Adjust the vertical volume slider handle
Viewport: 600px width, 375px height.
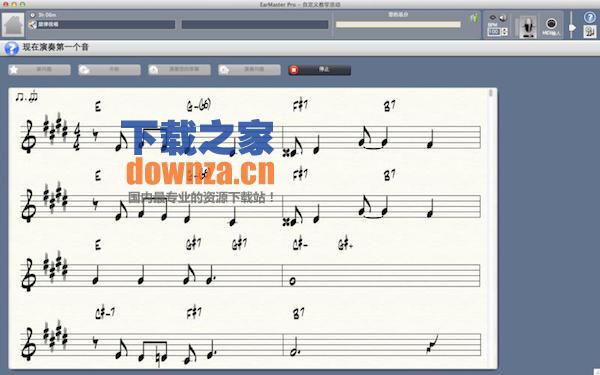pos(572,28)
